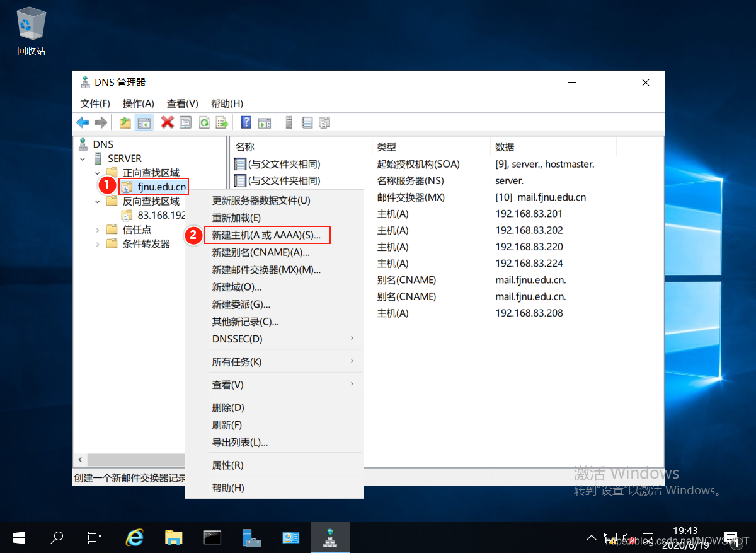Click the green Refresh toolbar icon
The width and height of the screenshot is (756, 553).
[x=204, y=122]
